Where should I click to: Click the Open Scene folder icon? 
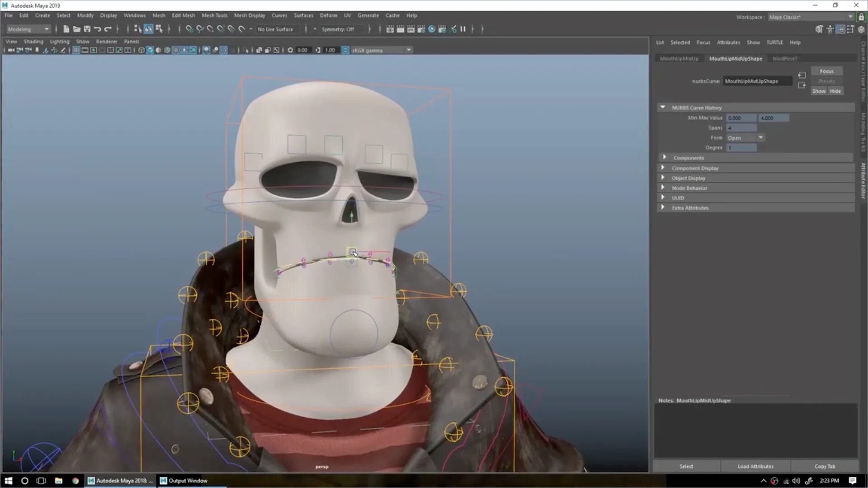tap(76, 29)
